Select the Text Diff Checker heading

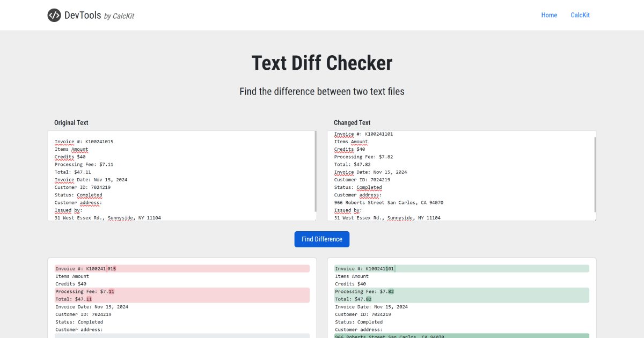pyautogui.click(x=321, y=63)
